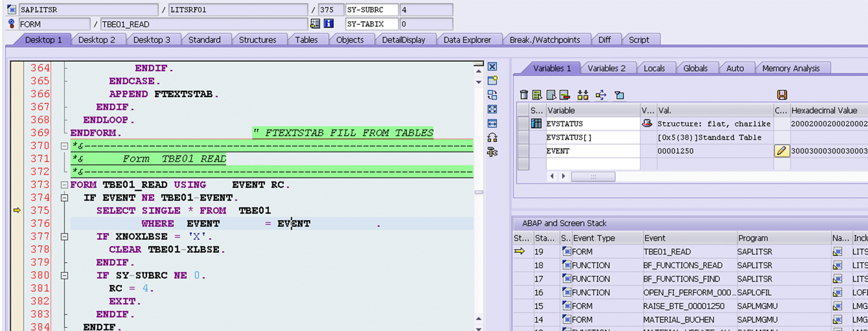Collapse the IF SY-SUBRC block at line 380
Screen dimensions: 868x331
(64, 276)
